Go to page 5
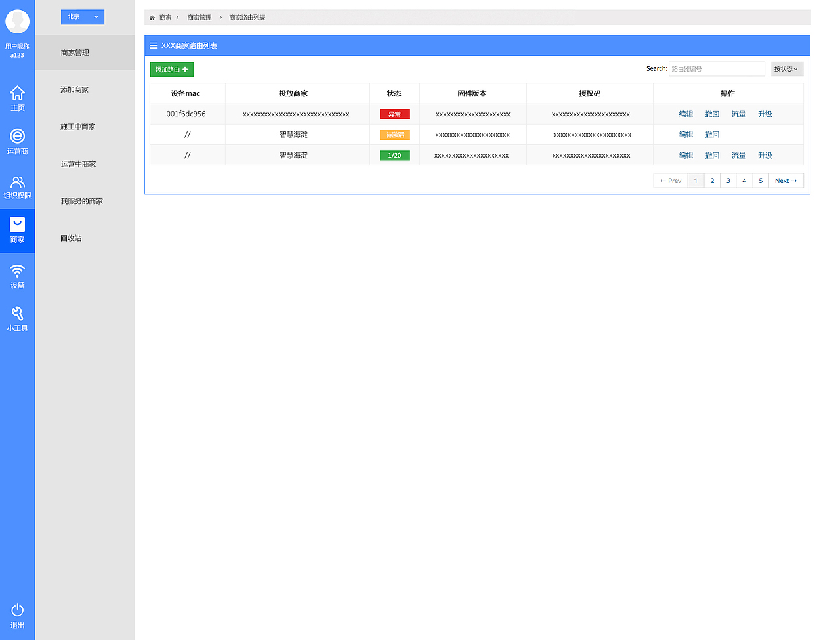The width and height of the screenshot is (840, 640). pyautogui.click(x=761, y=181)
